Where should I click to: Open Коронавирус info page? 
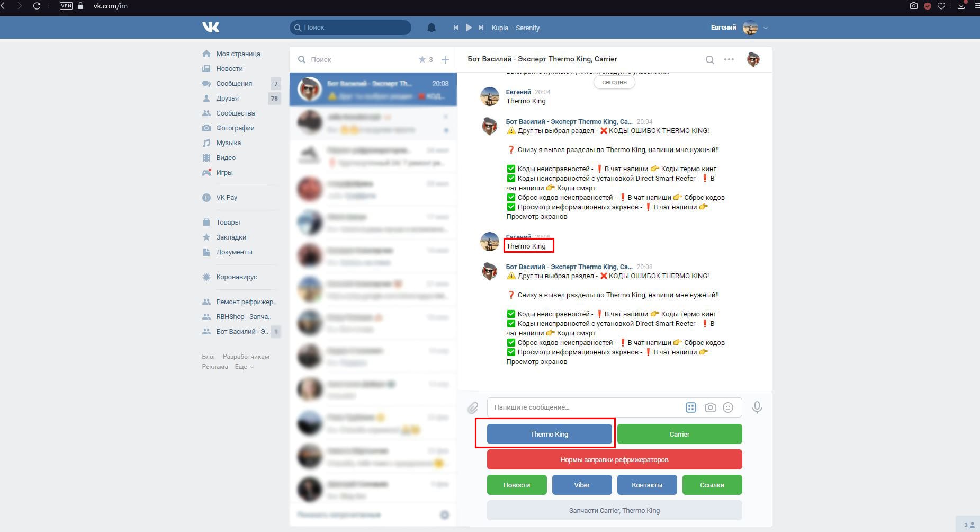pyautogui.click(x=236, y=277)
